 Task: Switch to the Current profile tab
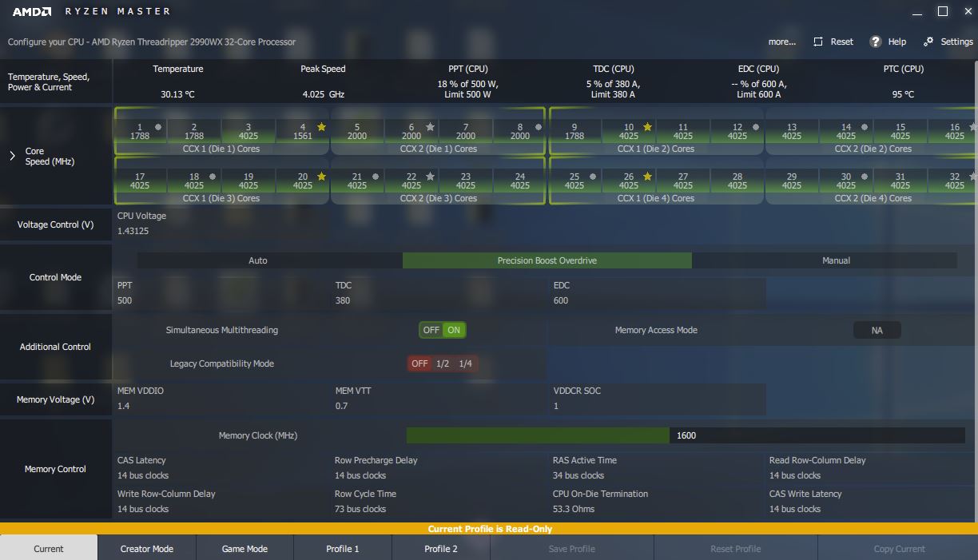49,549
